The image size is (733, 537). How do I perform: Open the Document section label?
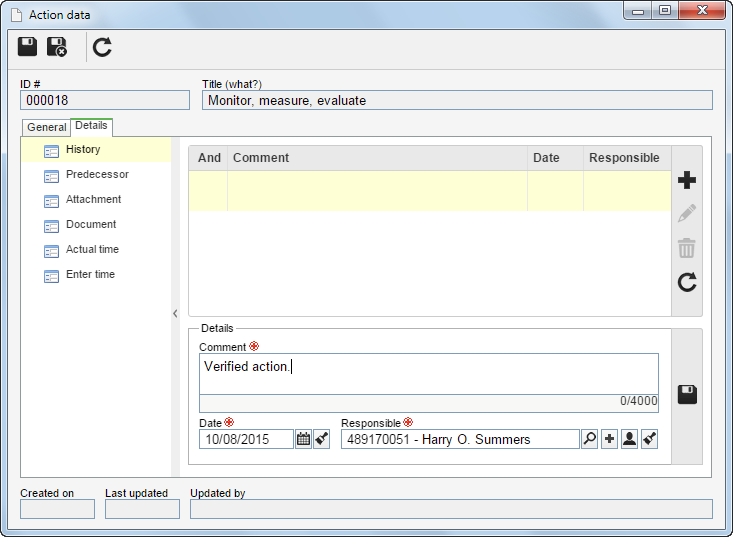click(91, 224)
